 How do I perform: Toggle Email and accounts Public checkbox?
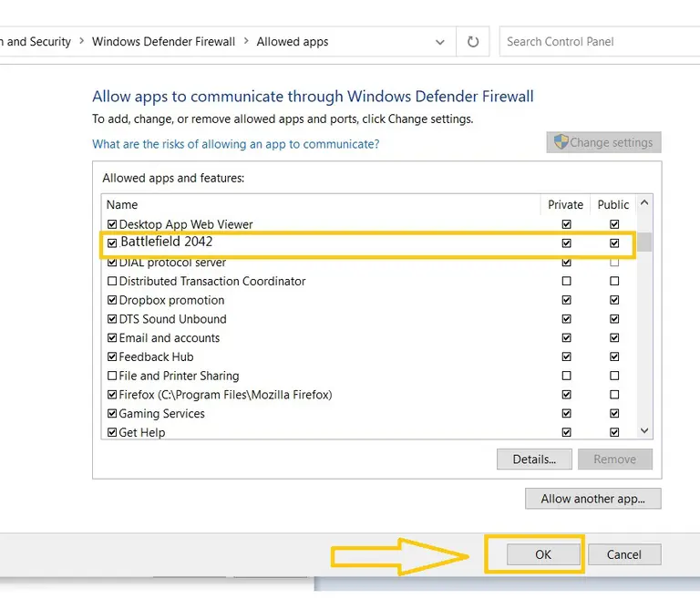614,337
